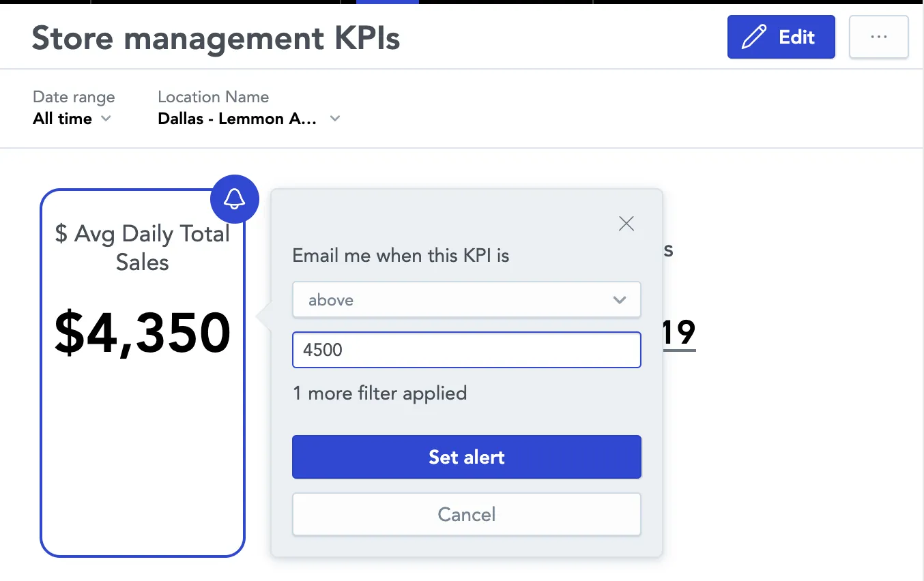Click the $4,350 KPI value
This screenshot has width=924, height=581.
(143, 333)
